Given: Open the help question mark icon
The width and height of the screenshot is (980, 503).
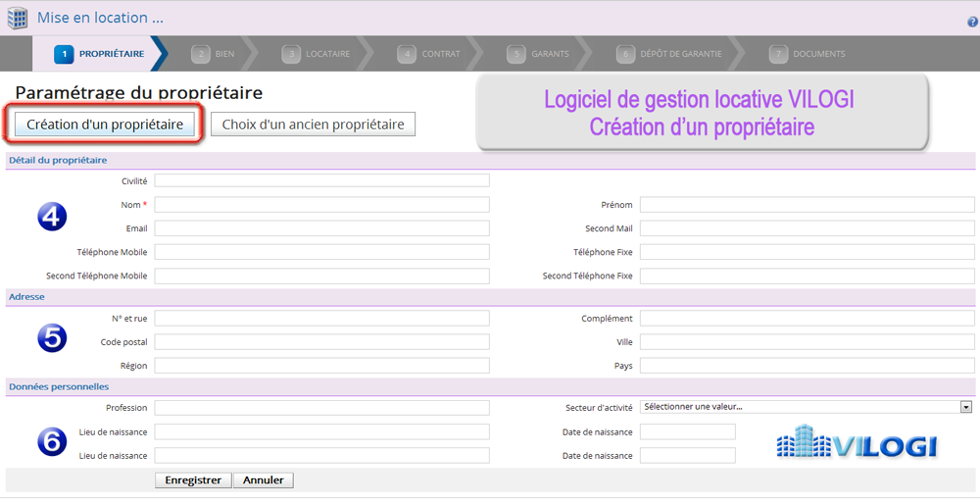Looking at the screenshot, I should (972, 22).
